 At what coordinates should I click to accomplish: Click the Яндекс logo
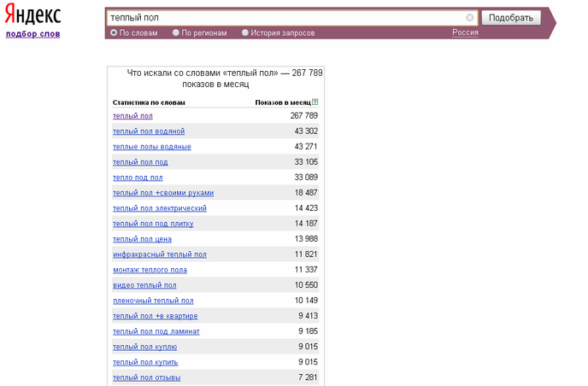32,15
